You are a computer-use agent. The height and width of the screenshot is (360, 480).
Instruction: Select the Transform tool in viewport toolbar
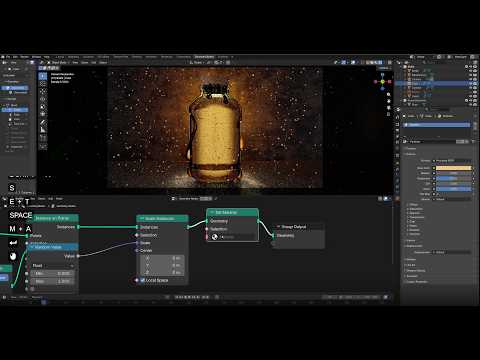click(43, 115)
